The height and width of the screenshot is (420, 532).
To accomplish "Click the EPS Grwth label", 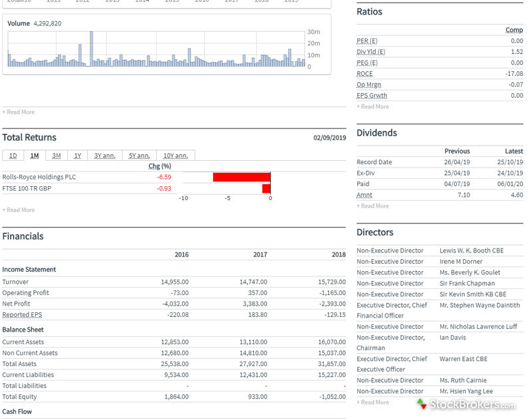I will tap(372, 96).
